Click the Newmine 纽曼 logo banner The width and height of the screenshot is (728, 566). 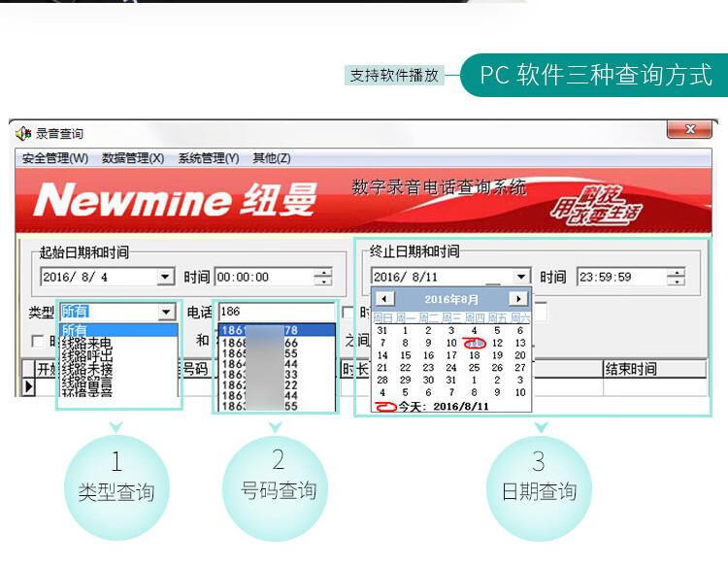tap(175, 200)
